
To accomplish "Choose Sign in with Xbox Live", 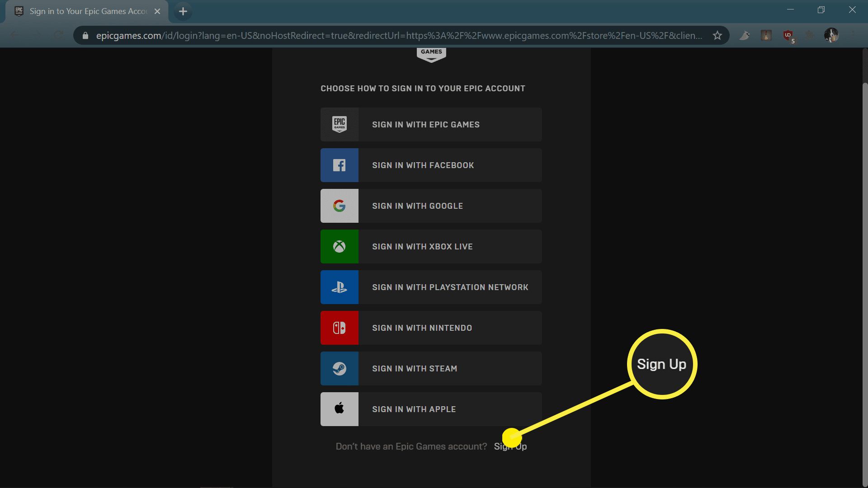I will coord(431,246).
